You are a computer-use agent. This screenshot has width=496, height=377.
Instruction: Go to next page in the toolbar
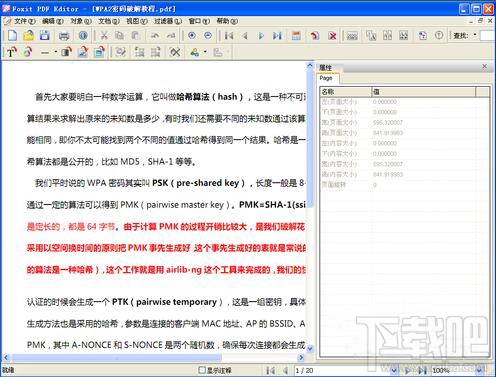tap(261, 35)
